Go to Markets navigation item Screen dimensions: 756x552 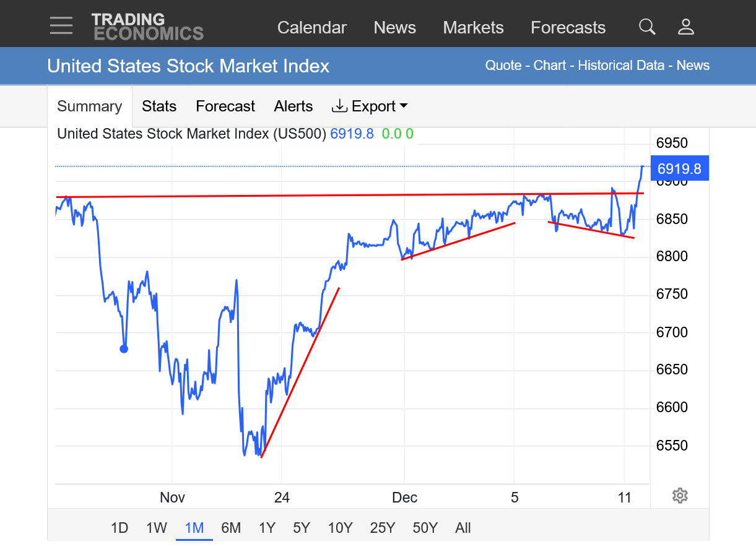click(473, 28)
